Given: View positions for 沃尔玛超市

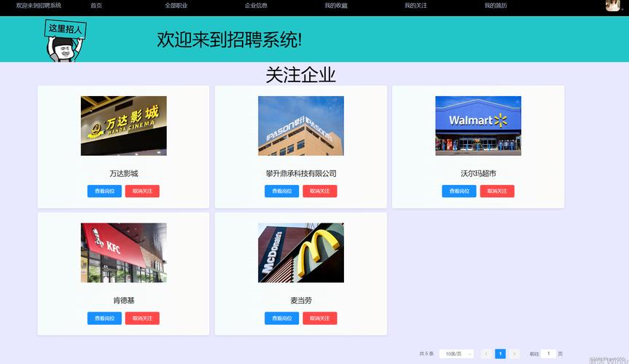Looking at the screenshot, I should (459, 191).
